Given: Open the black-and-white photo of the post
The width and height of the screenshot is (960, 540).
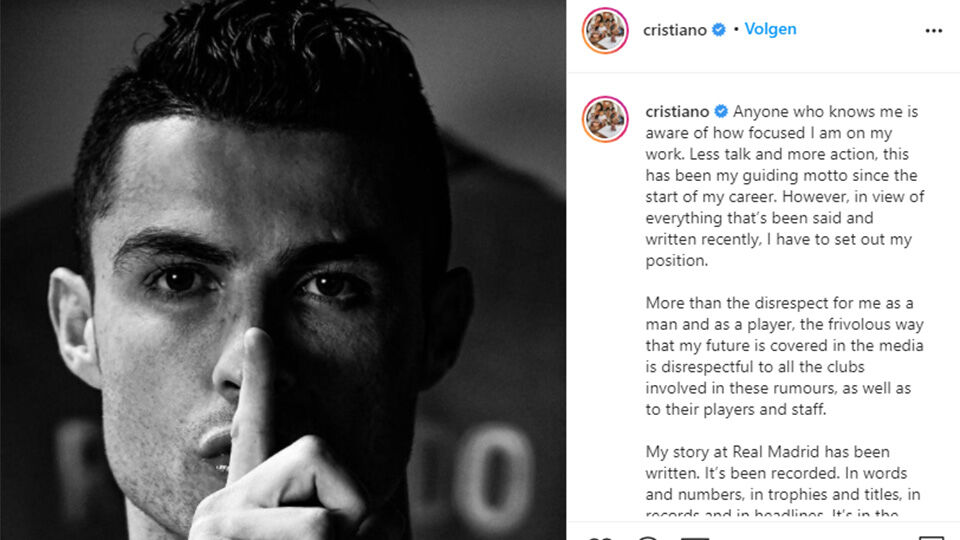Looking at the screenshot, I should click(283, 270).
